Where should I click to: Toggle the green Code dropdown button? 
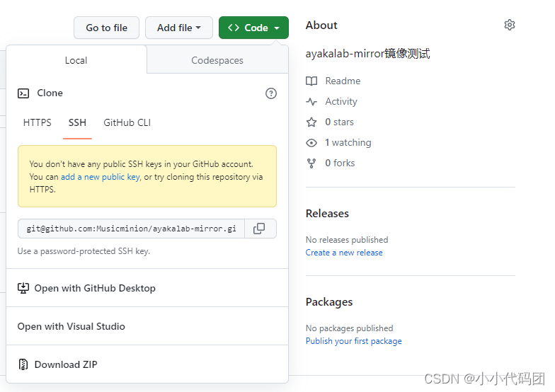253,28
